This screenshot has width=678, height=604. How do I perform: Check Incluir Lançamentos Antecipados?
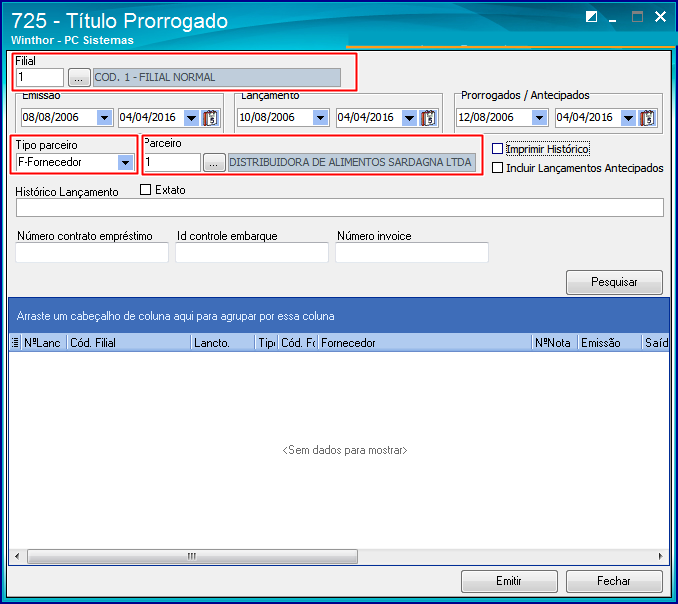tap(497, 168)
